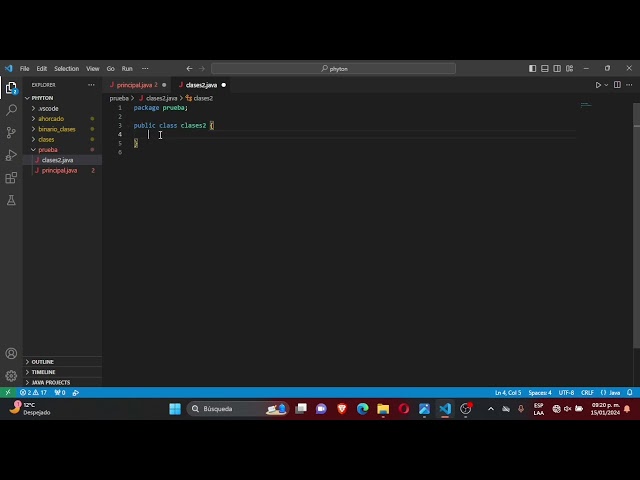Image resolution: width=640 pixels, height=480 pixels.
Task: Click prueba in the breadcrumb path
Action: coord(119,98)
